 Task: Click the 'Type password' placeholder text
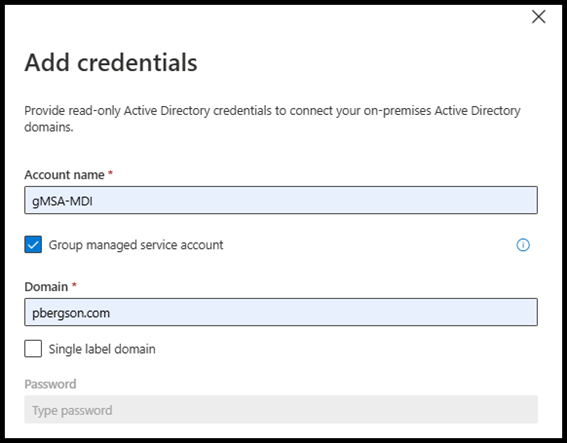pyautogui.click(x=72, y=410)
